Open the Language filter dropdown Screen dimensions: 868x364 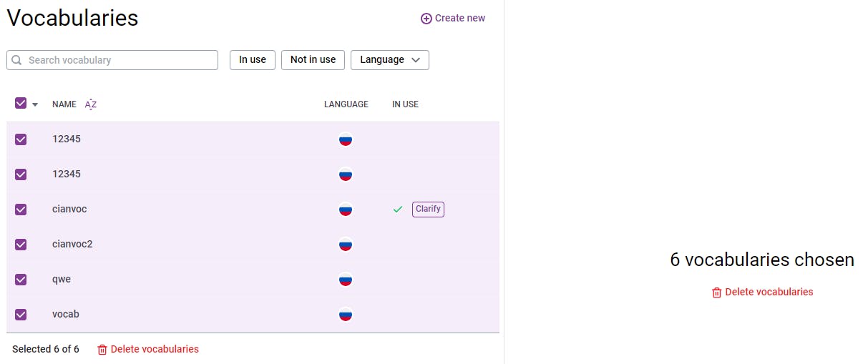pos(389,60)
